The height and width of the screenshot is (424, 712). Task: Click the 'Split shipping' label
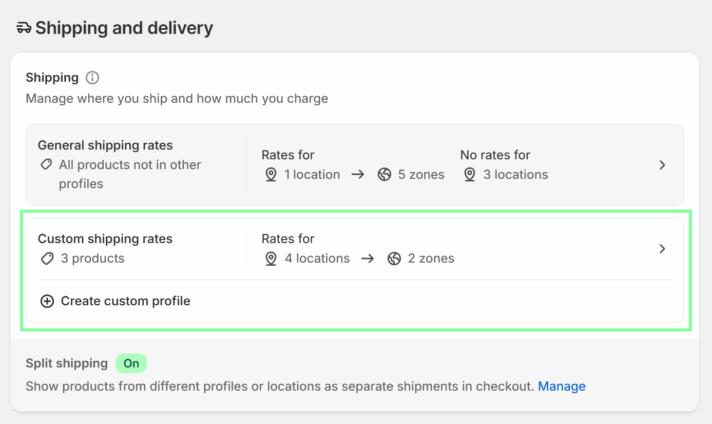67,363
